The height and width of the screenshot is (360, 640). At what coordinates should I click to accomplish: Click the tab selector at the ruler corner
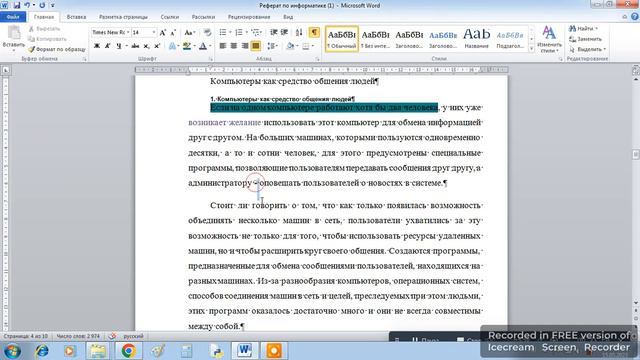[6, 70]
